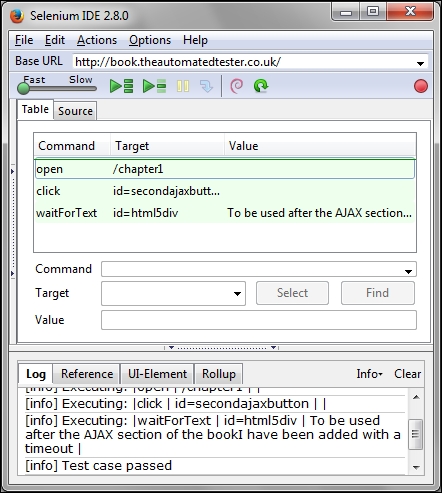
Task: Toggle the red record button
Action: click(421, 86)
